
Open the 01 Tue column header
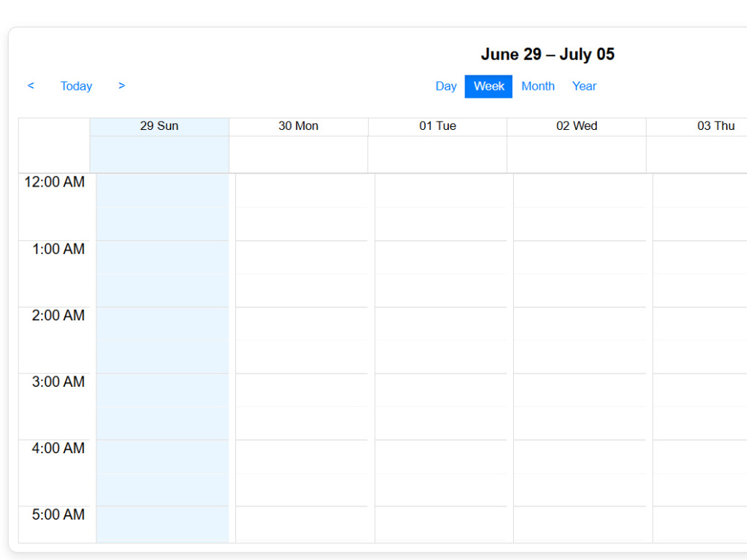tap(438, 126)
